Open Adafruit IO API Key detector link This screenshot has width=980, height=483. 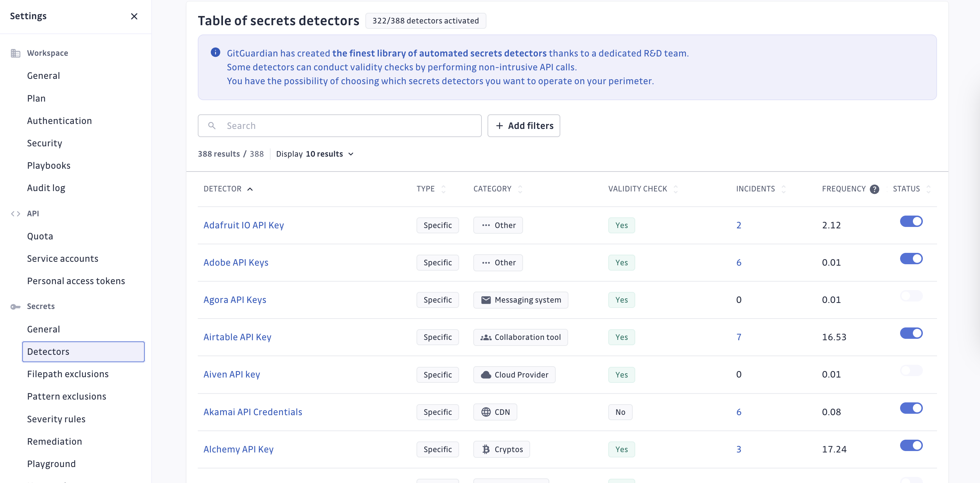coord(244,225)
